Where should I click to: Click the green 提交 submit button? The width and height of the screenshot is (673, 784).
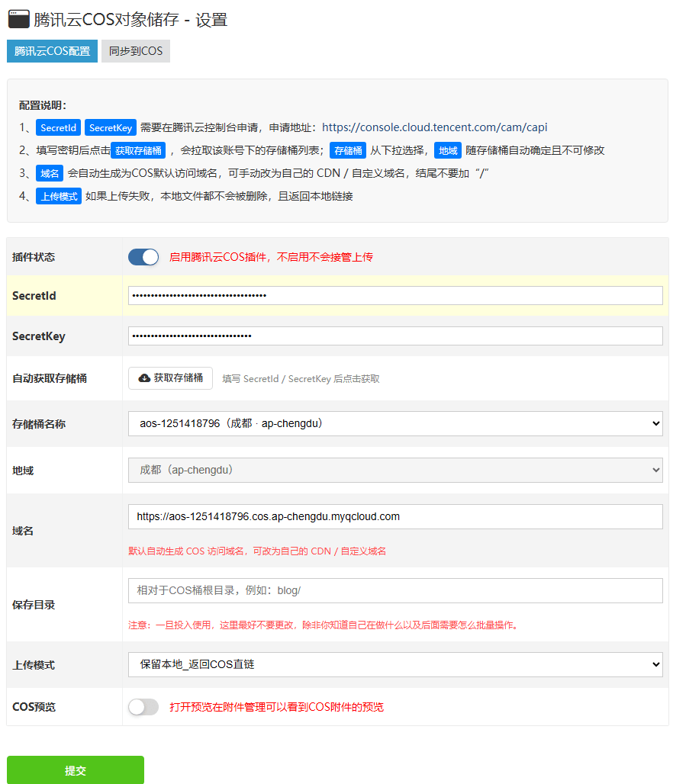(76, 770)
